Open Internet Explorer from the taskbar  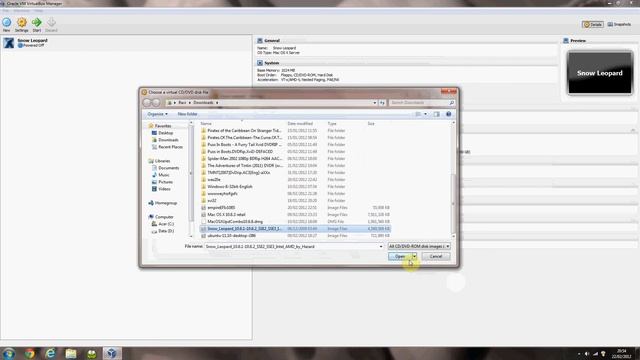click(50, 353)
